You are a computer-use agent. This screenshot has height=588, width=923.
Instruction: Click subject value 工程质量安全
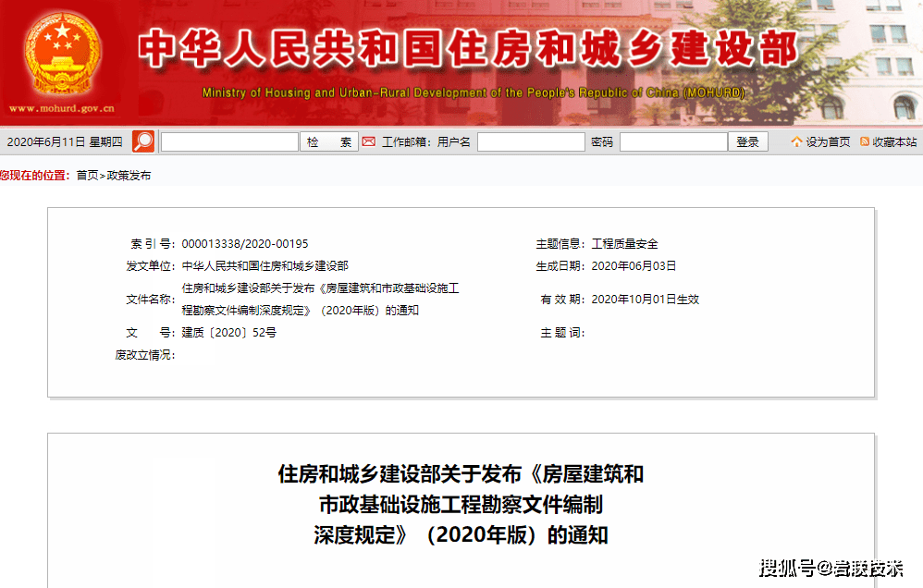coord(624,244)
